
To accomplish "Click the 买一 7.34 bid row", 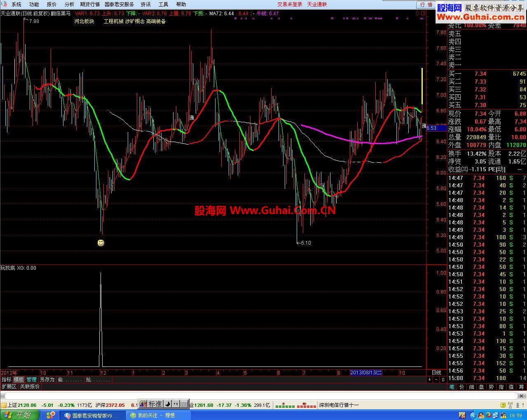I will [487, 74].
